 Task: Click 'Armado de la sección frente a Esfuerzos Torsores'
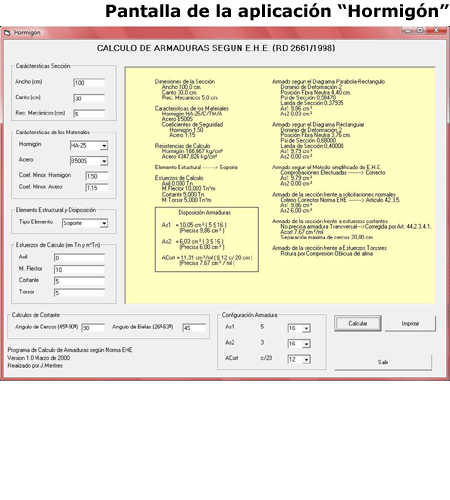pyautogui.click(x=329, y=248)
